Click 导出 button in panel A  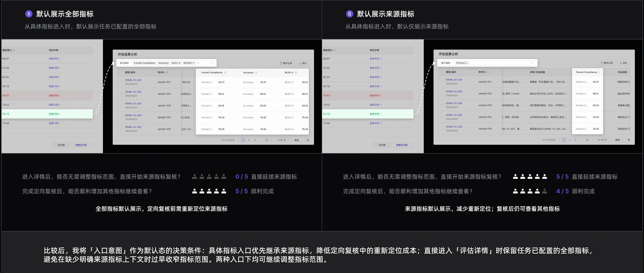[x=303, y=63]
